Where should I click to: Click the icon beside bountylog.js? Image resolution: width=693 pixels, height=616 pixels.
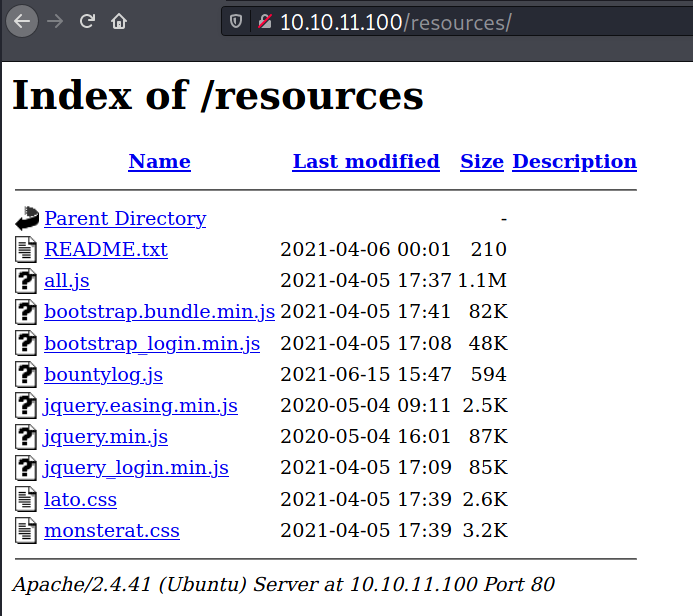(26, 374)
